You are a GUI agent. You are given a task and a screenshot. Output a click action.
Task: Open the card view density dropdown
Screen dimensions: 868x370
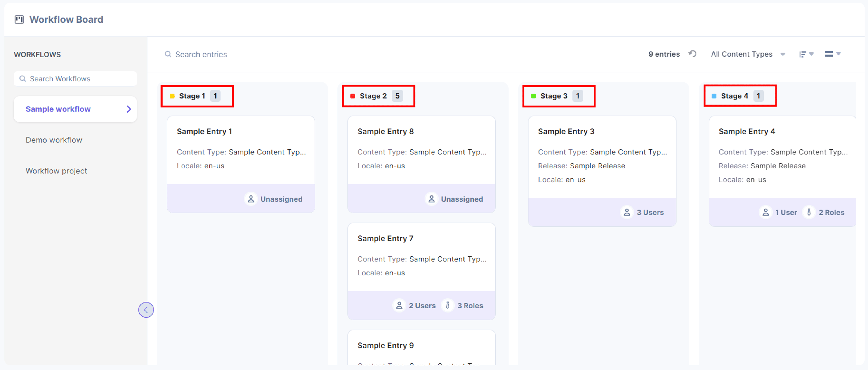tap(832, 54)
